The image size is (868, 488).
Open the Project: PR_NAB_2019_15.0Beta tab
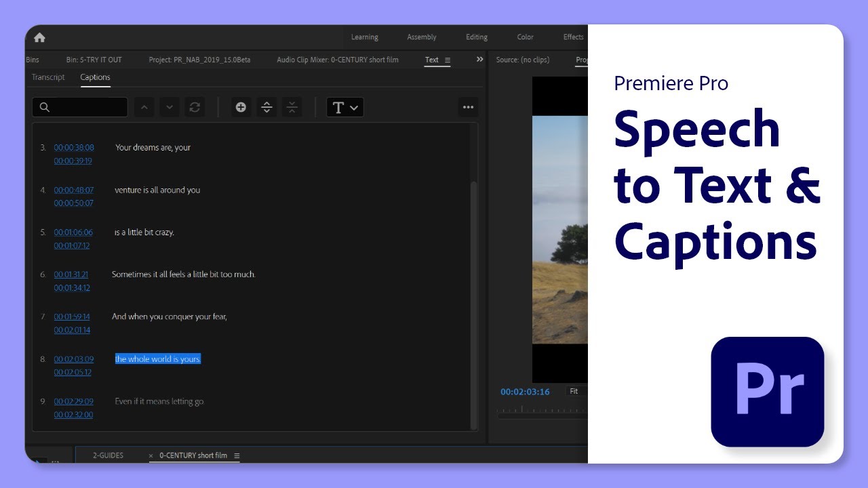[x=199, y=60]
